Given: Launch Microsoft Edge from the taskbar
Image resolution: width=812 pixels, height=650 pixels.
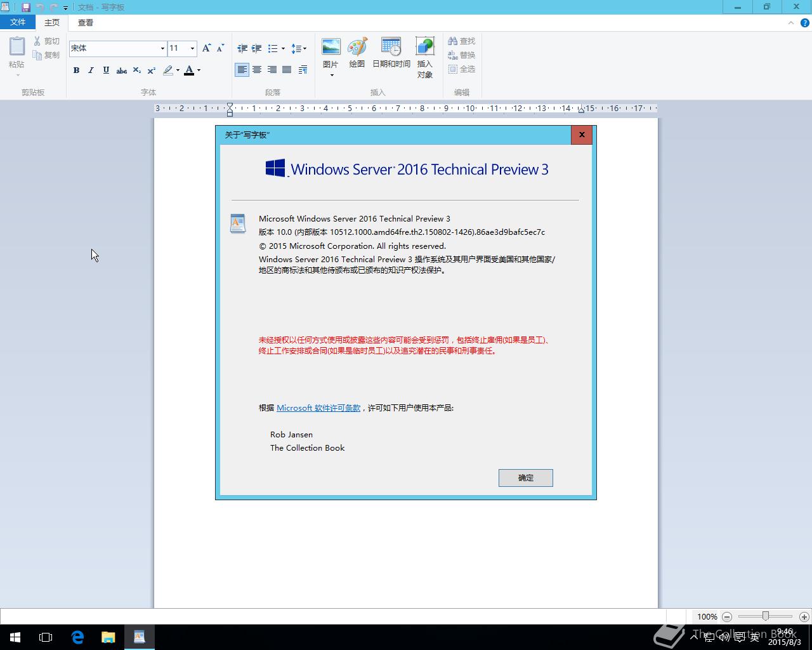Looking at the screenshot, I should 77,637.
